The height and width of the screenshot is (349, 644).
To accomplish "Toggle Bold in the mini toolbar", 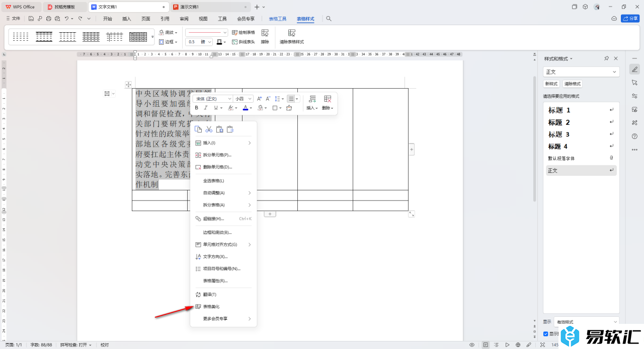I will point(196,108).
